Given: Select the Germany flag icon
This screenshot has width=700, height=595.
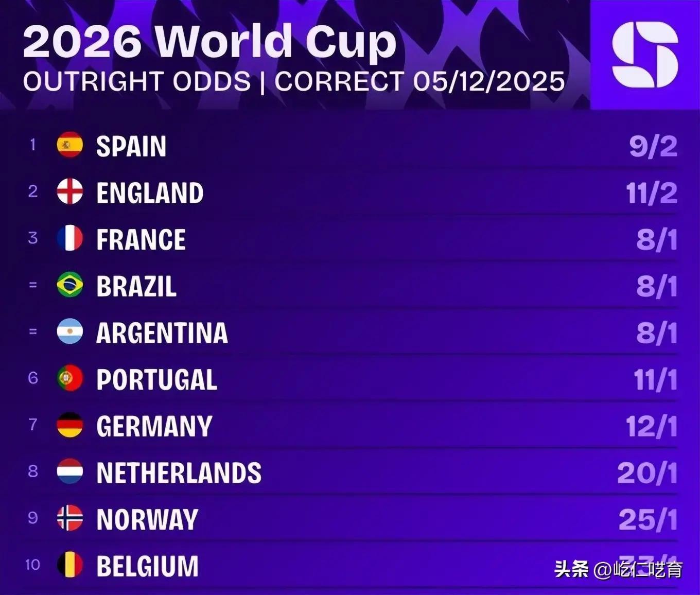Looking at the screenshot, I should [x=70, y=425].
